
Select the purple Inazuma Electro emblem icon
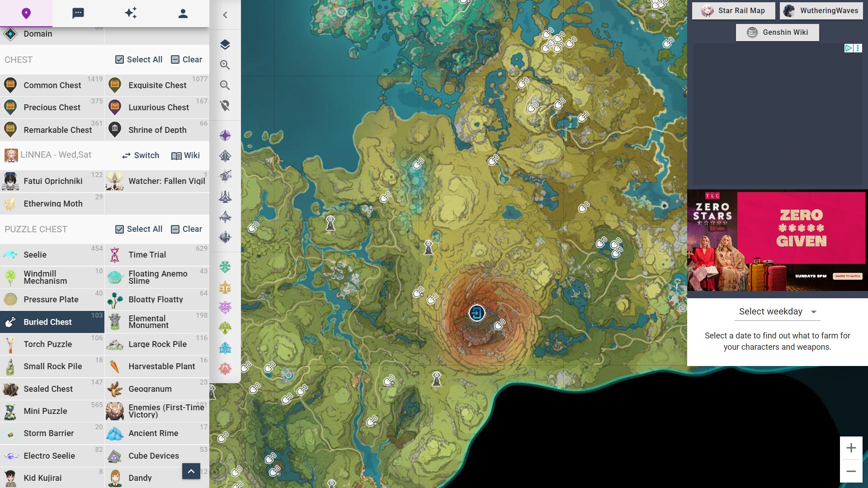225,308
